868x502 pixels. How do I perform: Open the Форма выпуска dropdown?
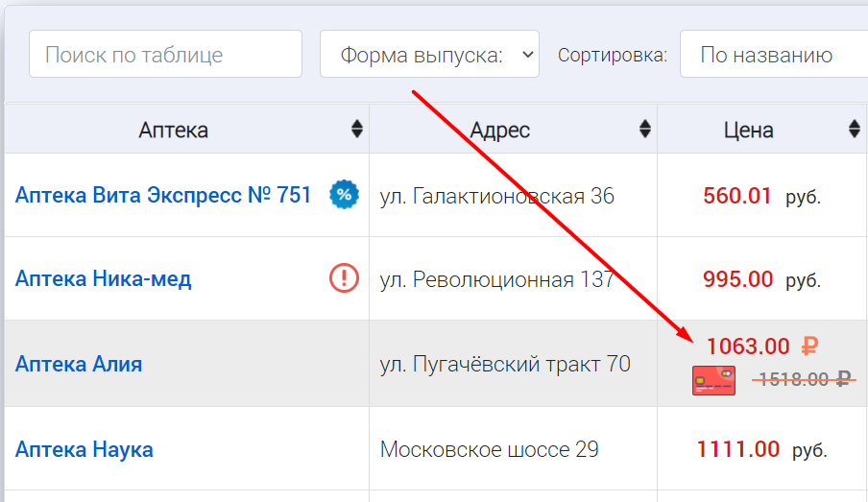point(429,55)
